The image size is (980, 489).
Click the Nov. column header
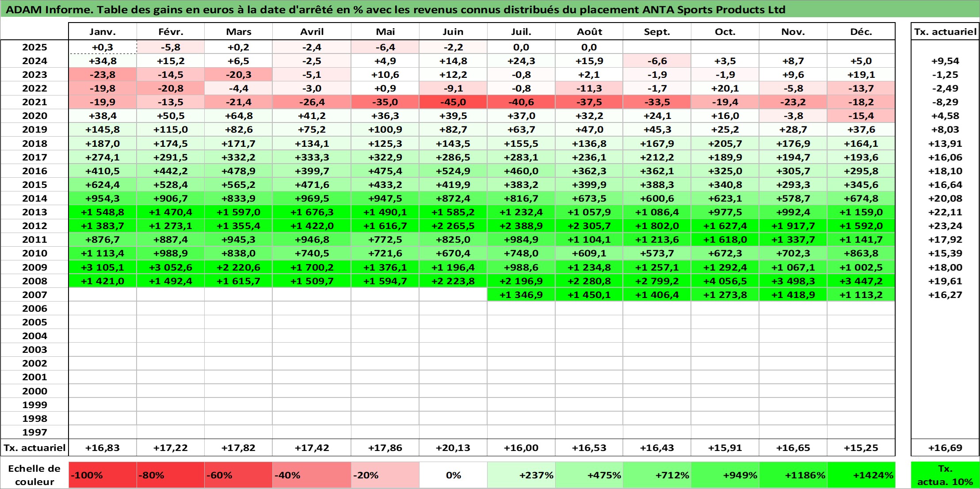(793, 31)
